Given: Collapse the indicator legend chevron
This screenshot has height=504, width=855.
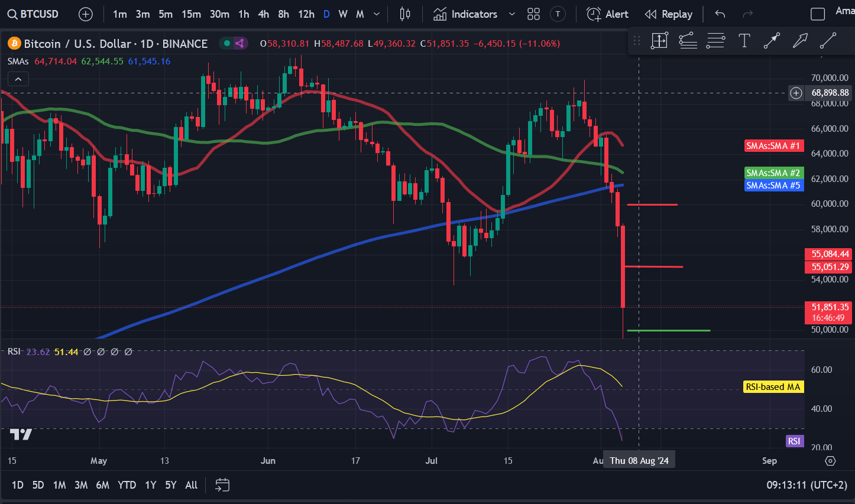Looking at the screenshot, I should click(x=18, y=79).
